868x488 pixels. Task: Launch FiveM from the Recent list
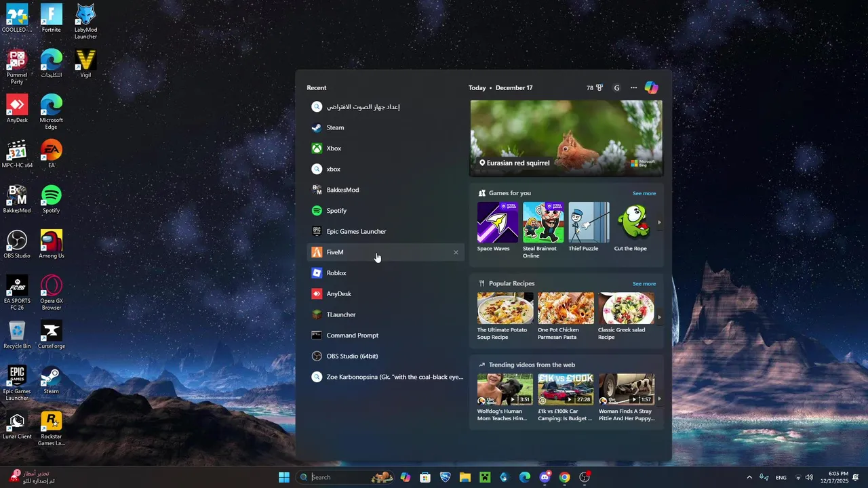tap(385, 252)
